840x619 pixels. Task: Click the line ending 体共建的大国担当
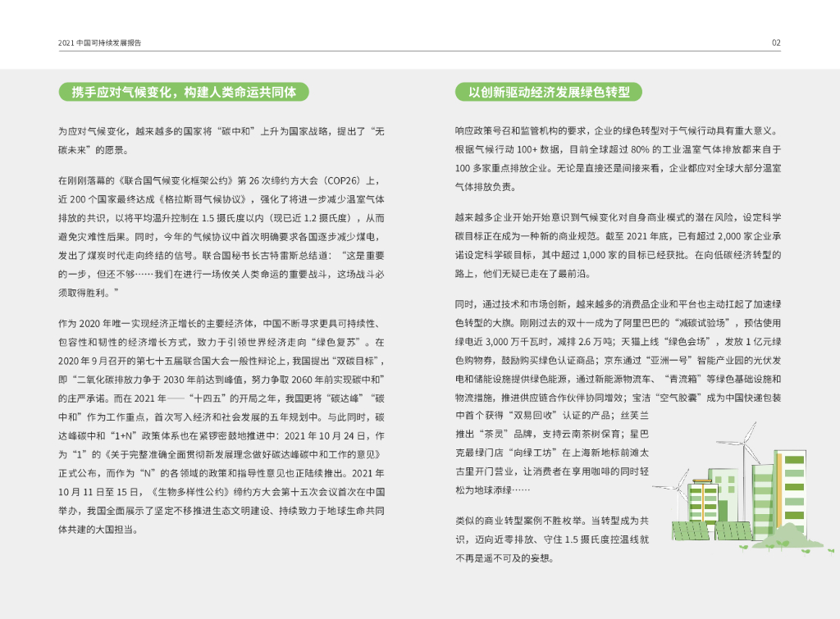pos(98,530)
